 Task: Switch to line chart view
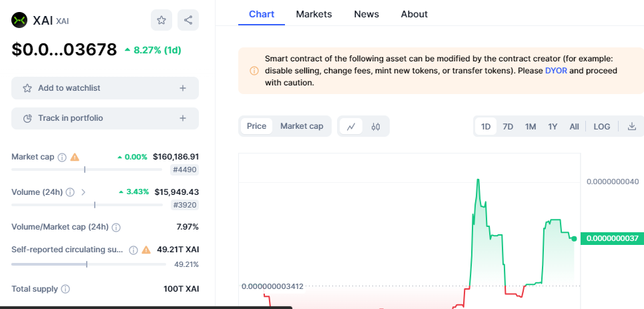[x=351, y=127]
